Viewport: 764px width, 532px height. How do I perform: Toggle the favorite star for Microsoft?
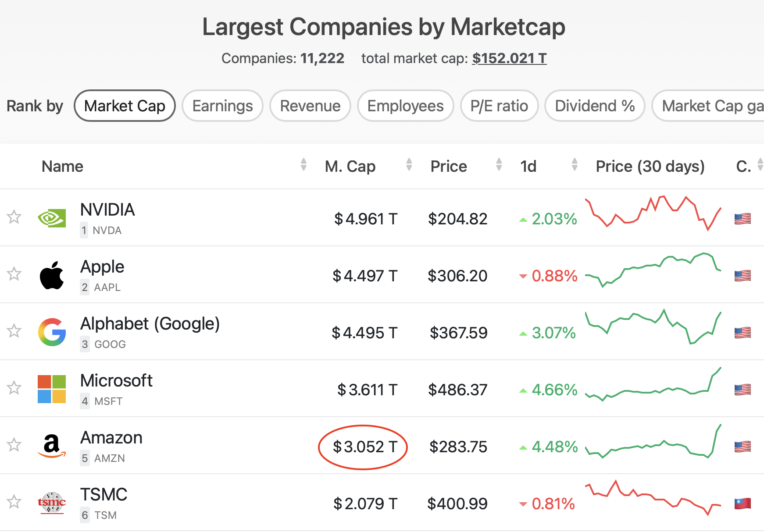[14, 388]
